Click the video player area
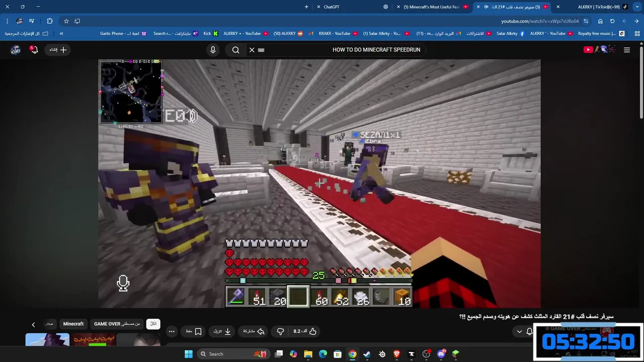This screenshot has height=362, width=644. (319, 184)
